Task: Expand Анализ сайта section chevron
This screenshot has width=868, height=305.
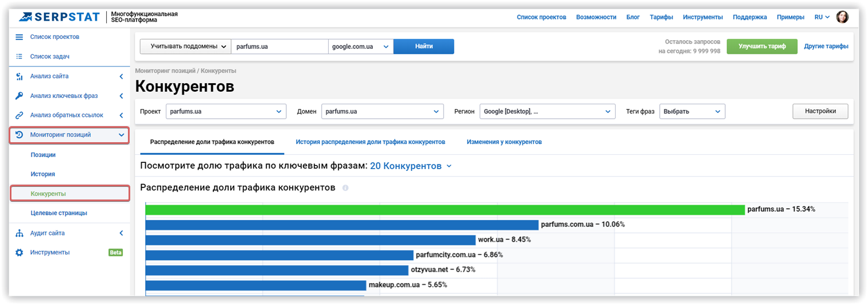Action: click(121, 76)
